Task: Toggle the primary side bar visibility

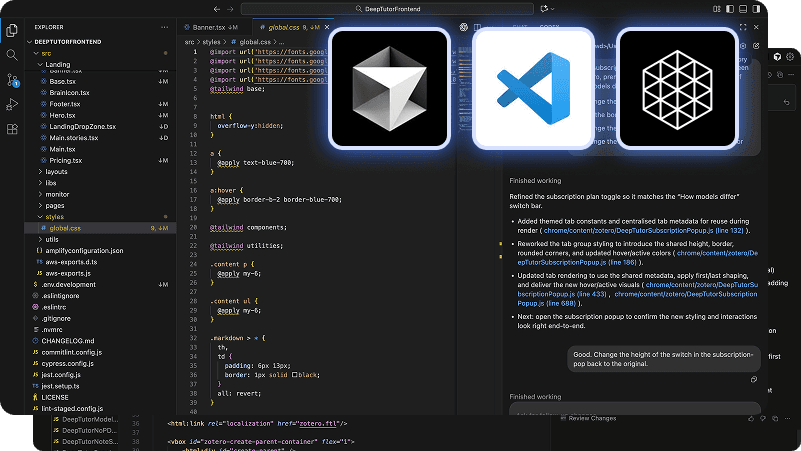Action: (x=730, y=9)
